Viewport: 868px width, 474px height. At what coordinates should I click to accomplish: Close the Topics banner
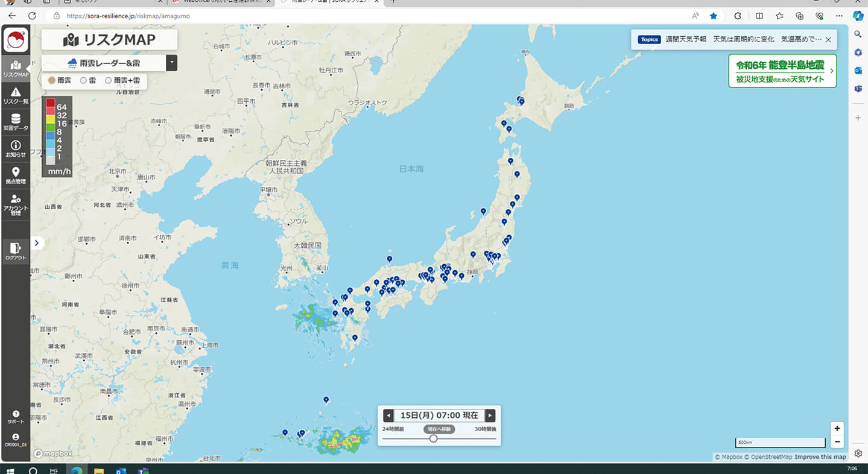tap(828, 39)
